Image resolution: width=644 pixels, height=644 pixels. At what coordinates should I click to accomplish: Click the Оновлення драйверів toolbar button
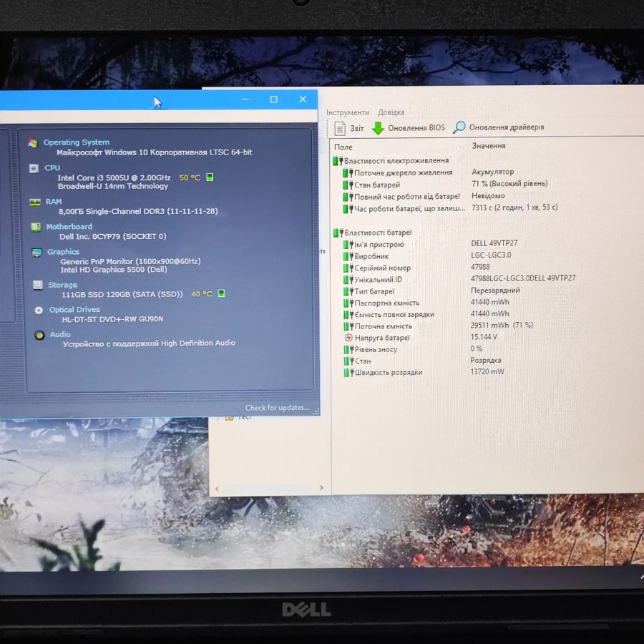click(499, 127)
